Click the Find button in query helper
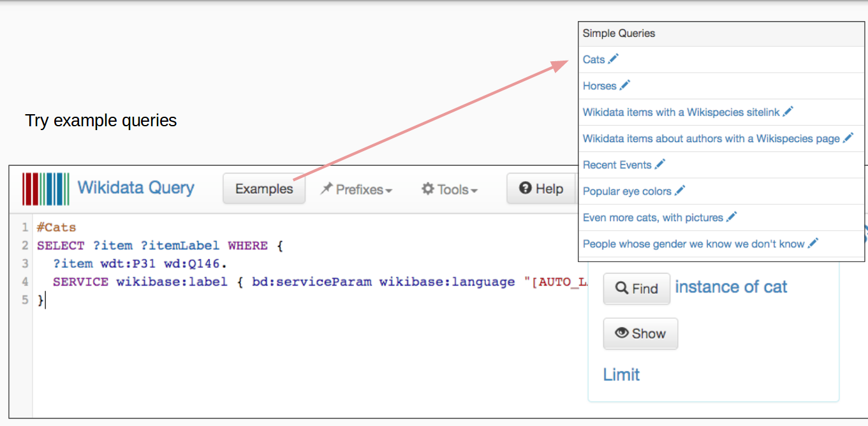 [636, 288]
